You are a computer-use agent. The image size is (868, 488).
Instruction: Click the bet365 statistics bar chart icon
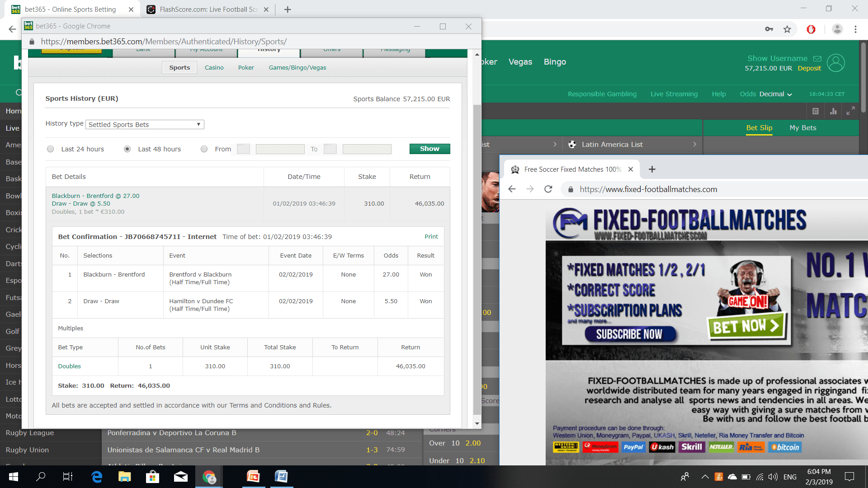(x=833, y=111)
